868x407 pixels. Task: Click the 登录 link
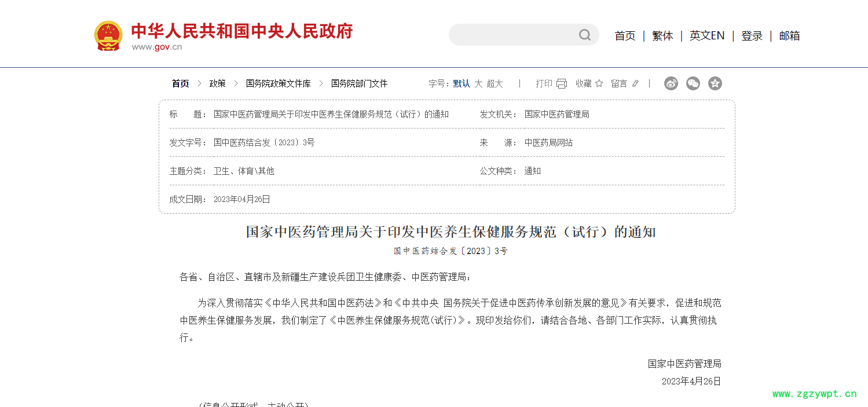click(x=752, y=36)
